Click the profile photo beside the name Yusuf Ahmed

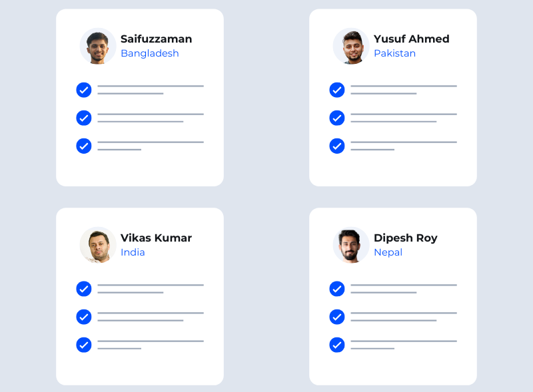[x=351, y=46]
